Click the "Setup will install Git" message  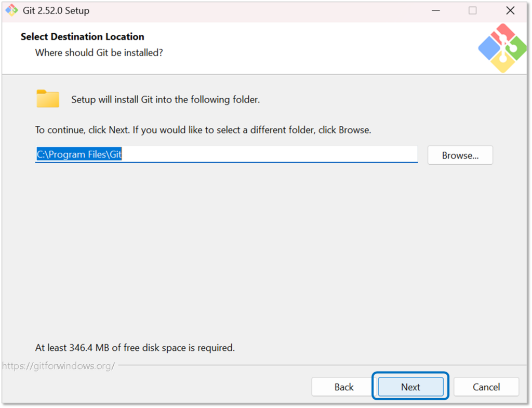[x=165, y=99]
